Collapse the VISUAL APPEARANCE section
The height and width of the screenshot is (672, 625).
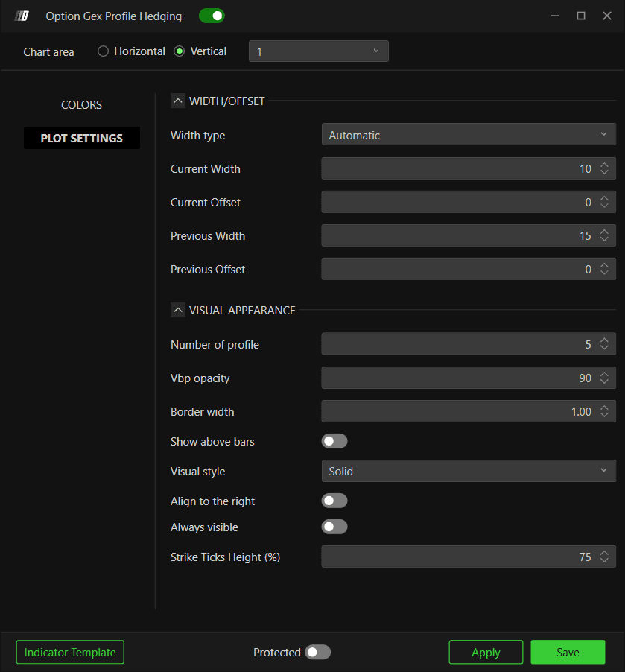[x=178, y=310]
